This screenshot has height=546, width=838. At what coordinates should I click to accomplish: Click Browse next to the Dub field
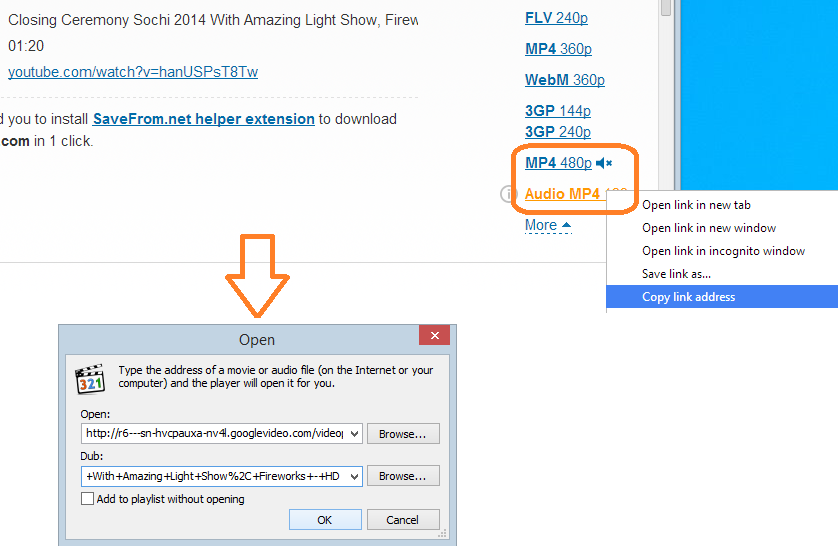tap(403, 477)
